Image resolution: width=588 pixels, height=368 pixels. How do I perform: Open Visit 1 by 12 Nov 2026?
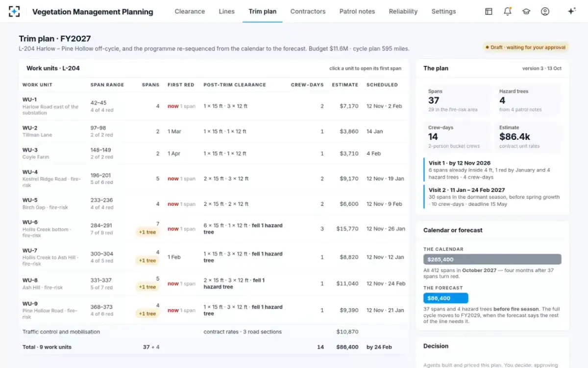[492, 170]
